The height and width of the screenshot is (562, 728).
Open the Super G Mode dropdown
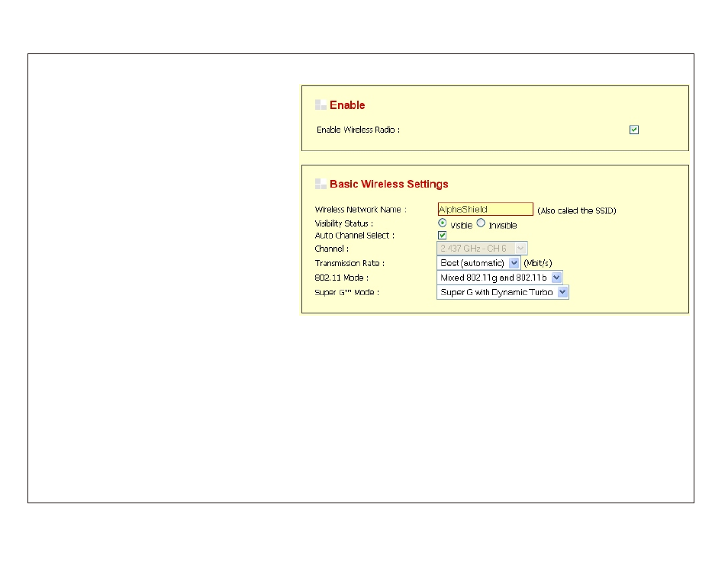[503, 292]
